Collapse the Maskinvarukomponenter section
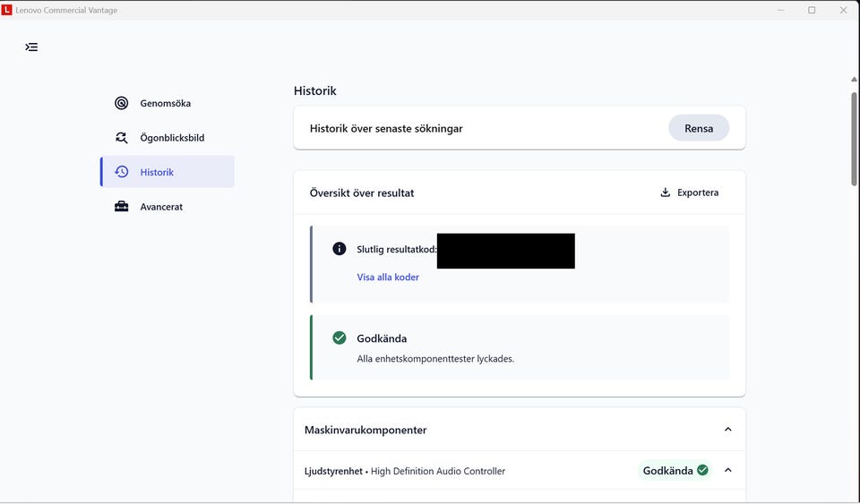The width and height of the screenshot is (860, 504). [727, 430]
